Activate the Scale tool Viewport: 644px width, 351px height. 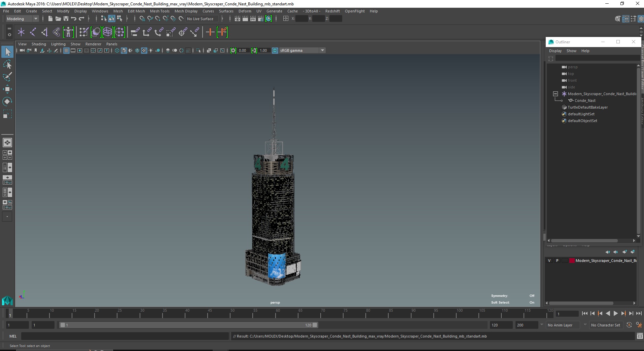click(x=7, y=114)
